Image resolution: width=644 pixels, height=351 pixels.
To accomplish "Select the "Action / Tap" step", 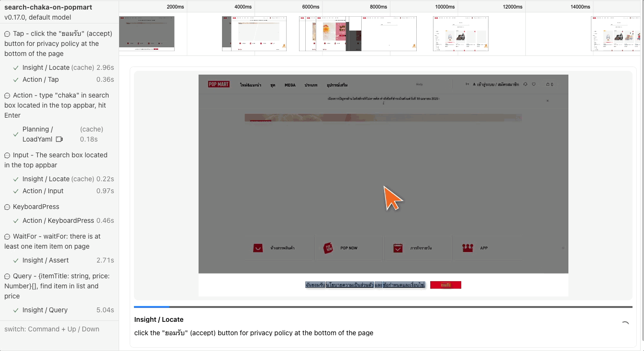I will [x=62, y=79].
